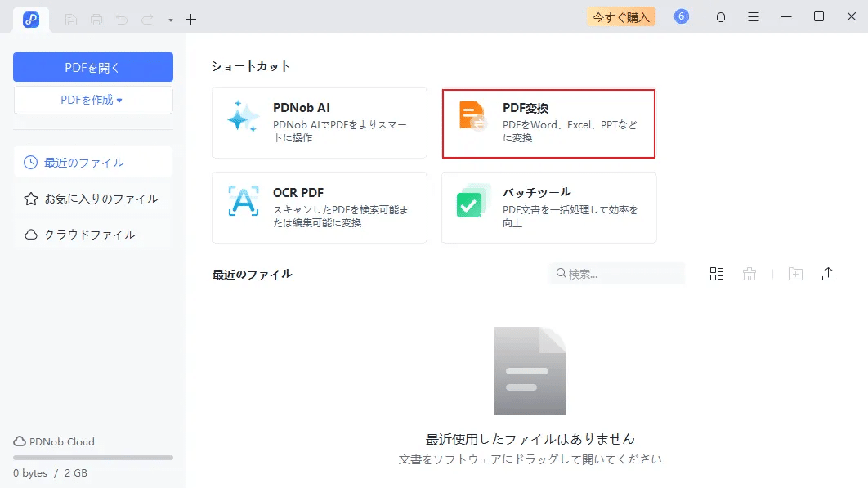
Task: Open a new tab with plus icon
Action: [x=191, y=20]
